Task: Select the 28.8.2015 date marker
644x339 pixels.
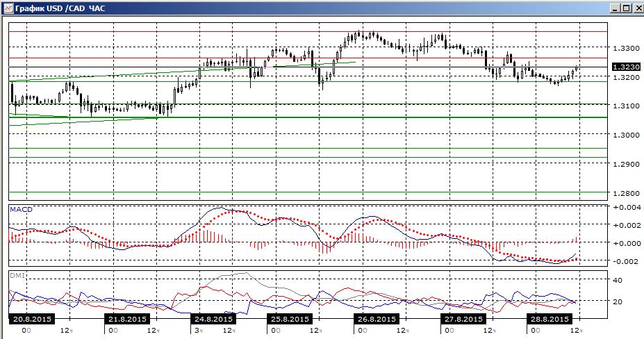Action: coord(550,319)
